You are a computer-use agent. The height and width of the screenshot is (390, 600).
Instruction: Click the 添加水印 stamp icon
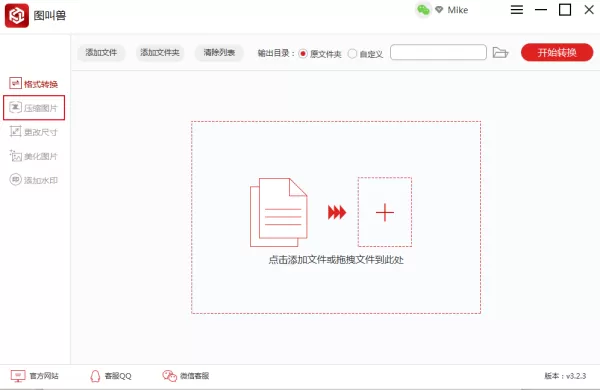click(x=15, y=179)
